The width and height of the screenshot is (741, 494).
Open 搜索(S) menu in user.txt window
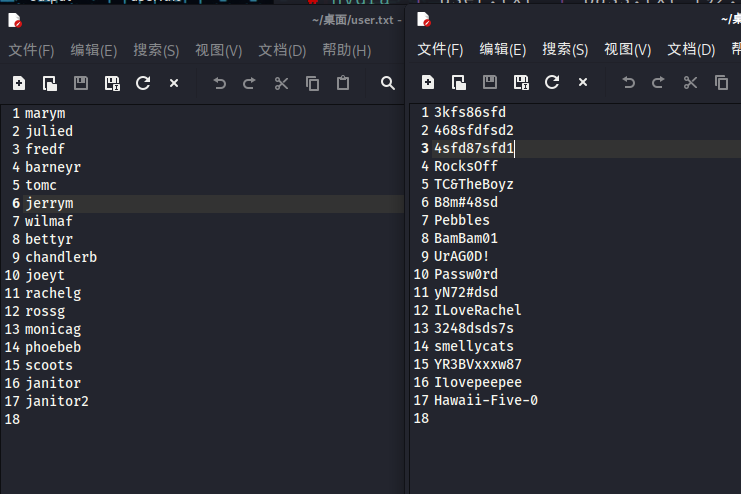156,51
